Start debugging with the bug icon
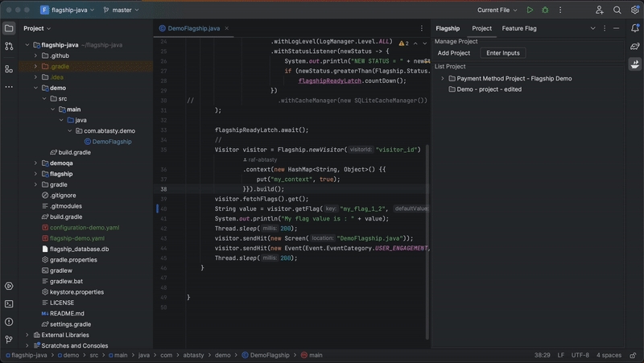The height and width of the screenshot is (363, 644). click(x=545, y=10)
